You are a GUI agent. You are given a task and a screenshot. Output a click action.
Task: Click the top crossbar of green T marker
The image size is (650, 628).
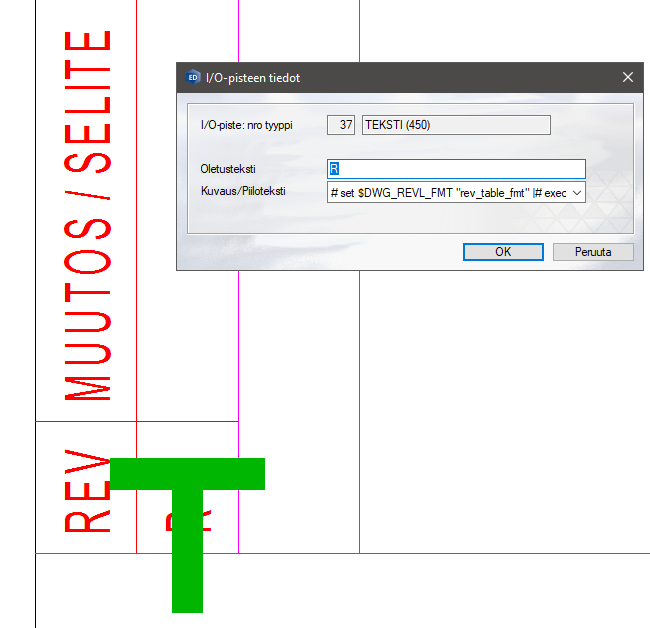(x=187, y=474)
